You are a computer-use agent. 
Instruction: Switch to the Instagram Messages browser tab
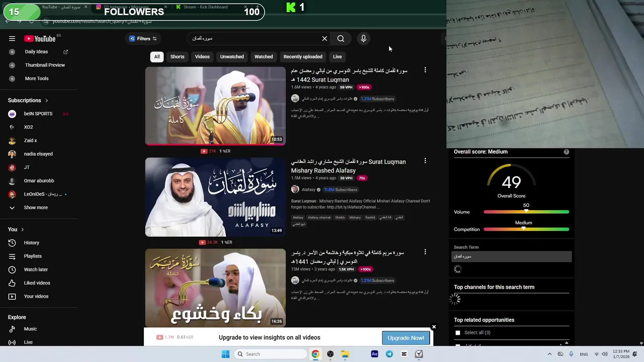coord(131,7)
